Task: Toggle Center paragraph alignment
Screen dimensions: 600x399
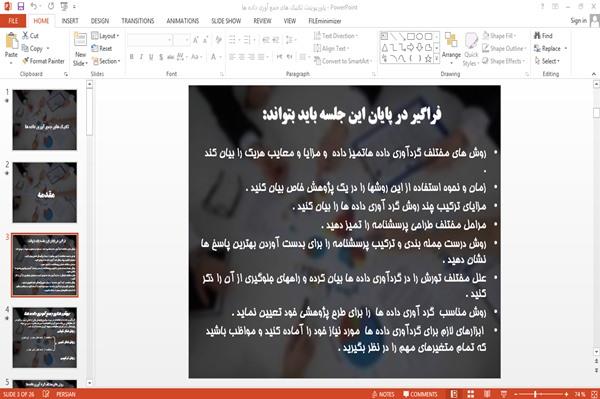Action: click(x=241, y=57)
